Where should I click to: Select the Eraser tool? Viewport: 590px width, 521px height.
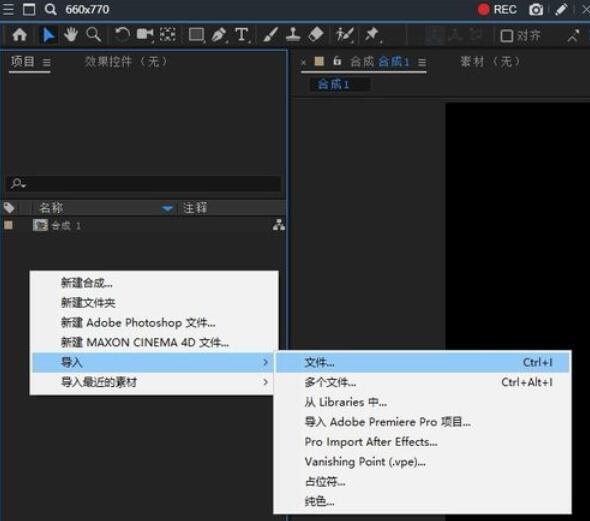(x=316, y=35)
